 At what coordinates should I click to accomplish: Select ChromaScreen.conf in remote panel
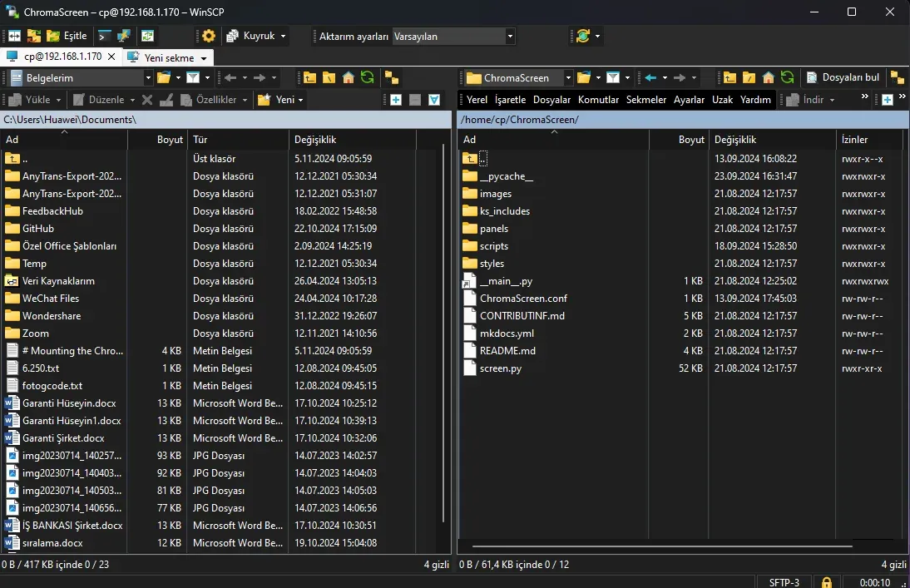(x=523, y=299)
